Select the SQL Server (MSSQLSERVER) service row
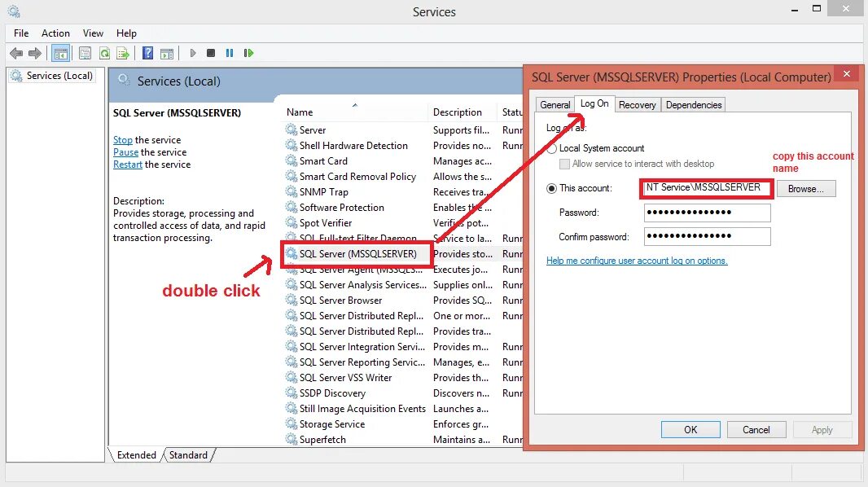The image size is (868, 487). pyautogui.click(x=357, y=253)
